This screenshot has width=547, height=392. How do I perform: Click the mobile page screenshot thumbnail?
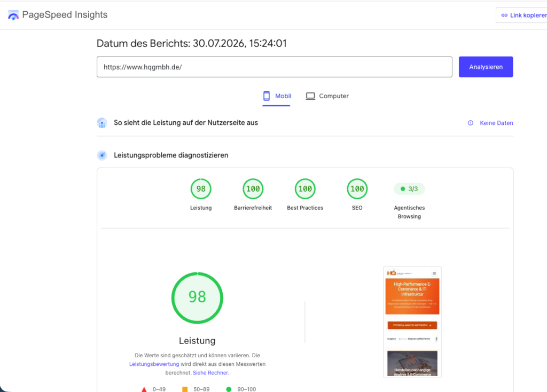click(x=412, y=322)
